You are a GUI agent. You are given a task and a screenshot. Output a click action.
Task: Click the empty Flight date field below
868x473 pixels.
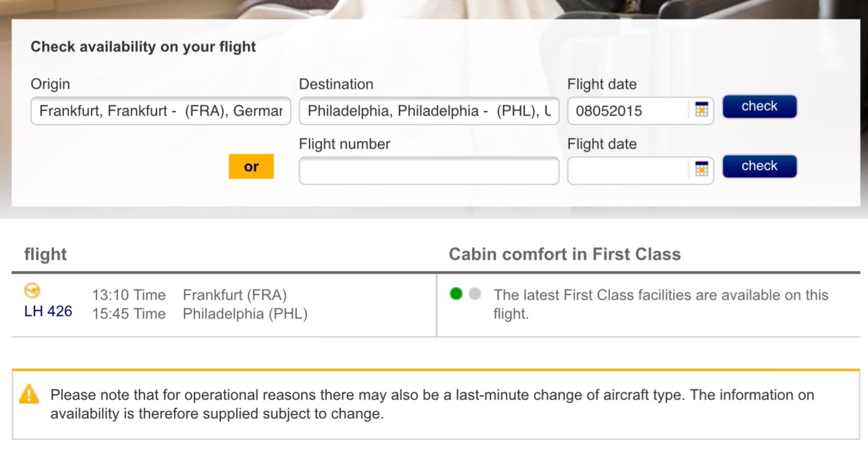628,171
